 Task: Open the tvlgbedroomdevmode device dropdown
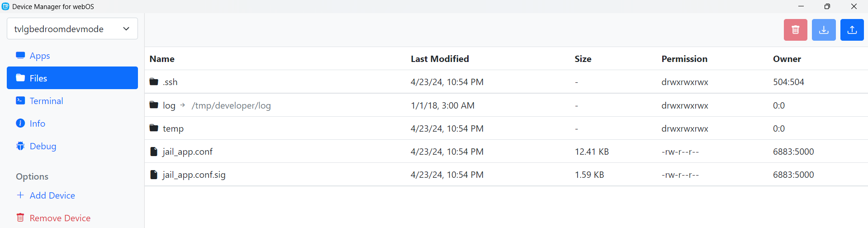click(72, 29)
